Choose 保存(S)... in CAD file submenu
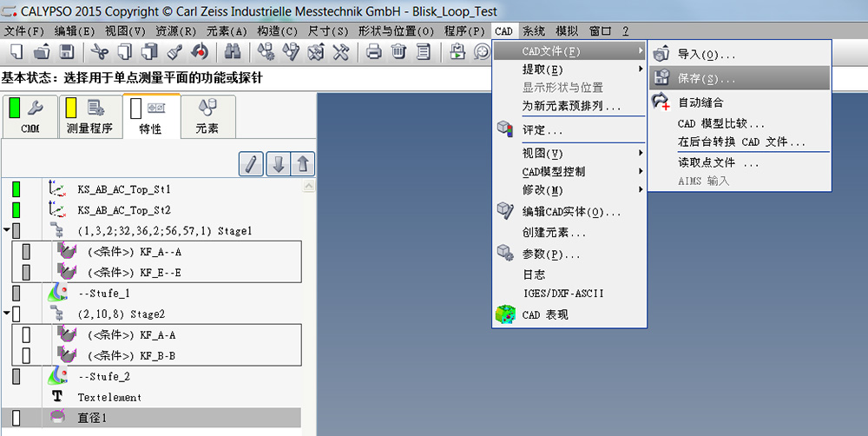Screen dimensions: 868x436 click(740, 78)
